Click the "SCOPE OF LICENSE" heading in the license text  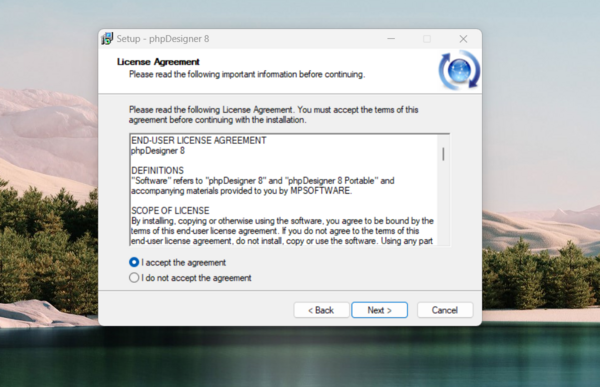tap(170, 211)
